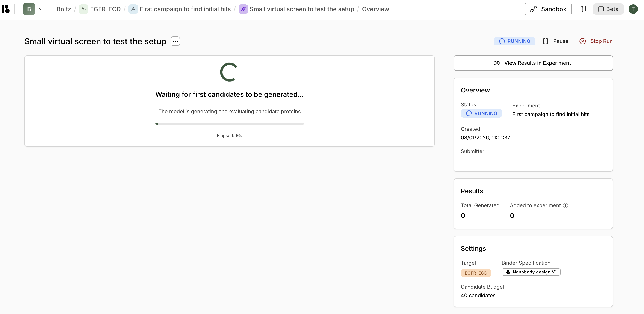Click the purple sparkle run icon

pyautogui.click(x=243, y=9)
